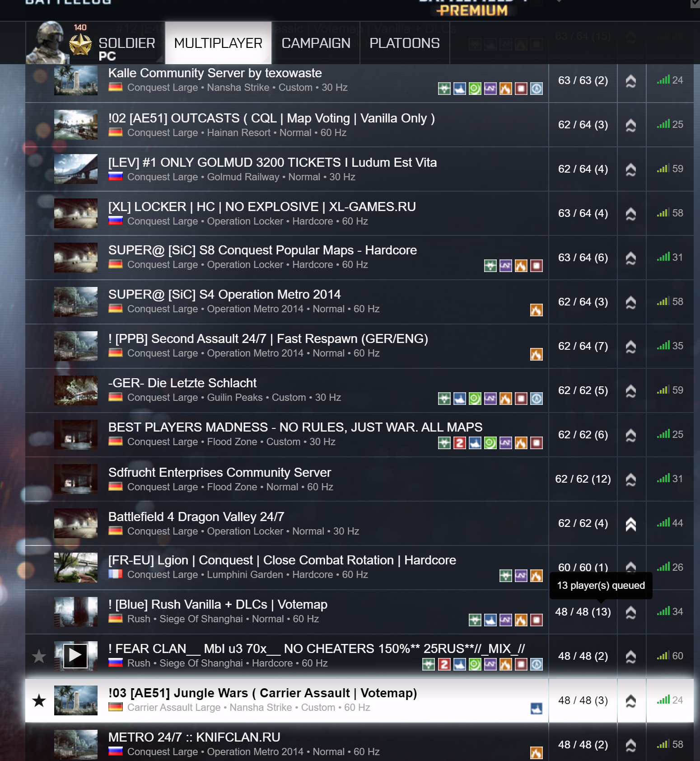Click the PREMIUM logo link
Image resolution: width=700 pixels, height=761 pixels.
(x=472, y=9)
